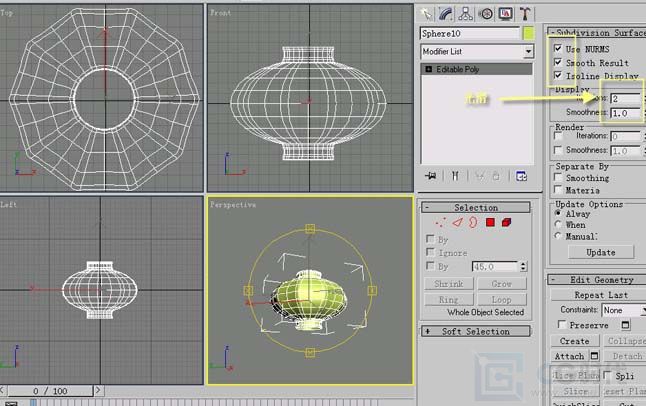Viewport: 646px width, 406px height.
Task: Click the Sphere10 object name field
Action: click(x=470, y=33)
